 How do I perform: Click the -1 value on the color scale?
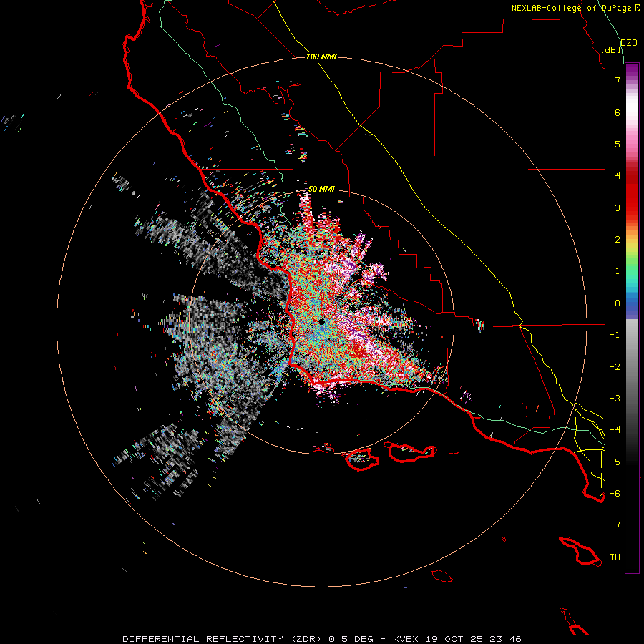click(615, 335)
